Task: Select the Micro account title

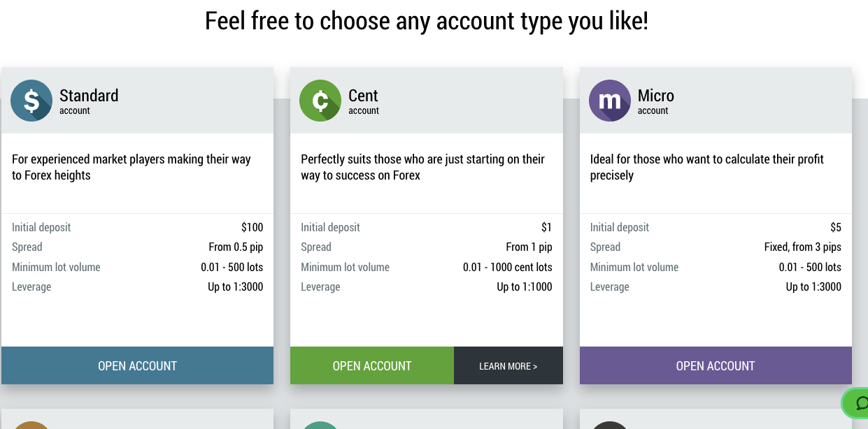Action: click(x=656, y=96)
